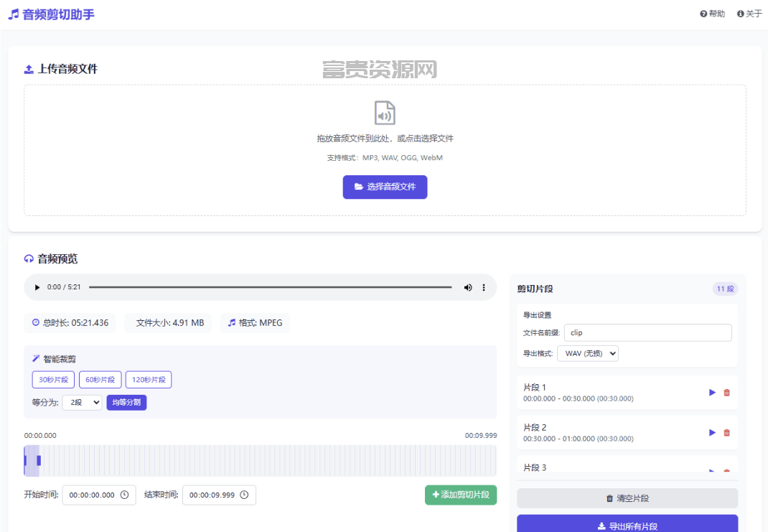The width and height of the screenshot is (768, 532).
Task: Open 关于 about in the header
Action: click(x=749, y=14)
